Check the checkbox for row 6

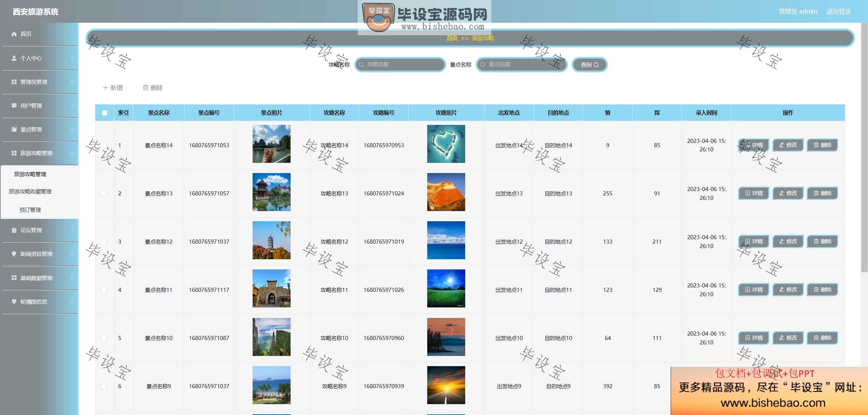pos(104,386)
